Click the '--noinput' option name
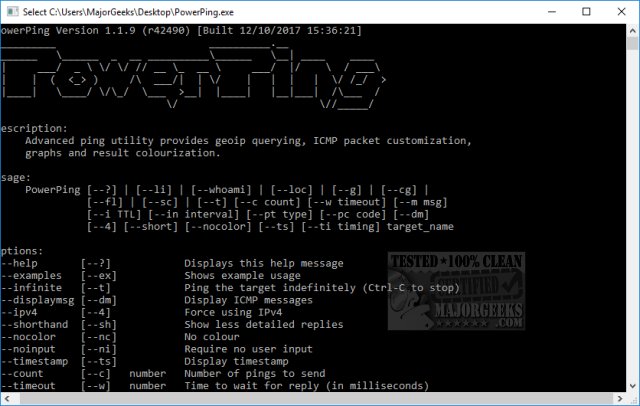The height and width of the screenshot is (406, 640). coord(28,349)
